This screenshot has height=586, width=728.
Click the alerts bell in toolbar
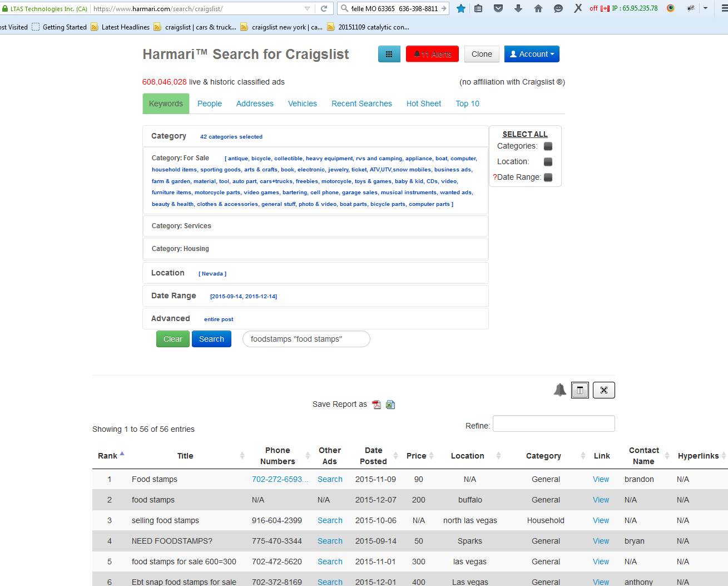pyautogui.click(x=432, y=54)
